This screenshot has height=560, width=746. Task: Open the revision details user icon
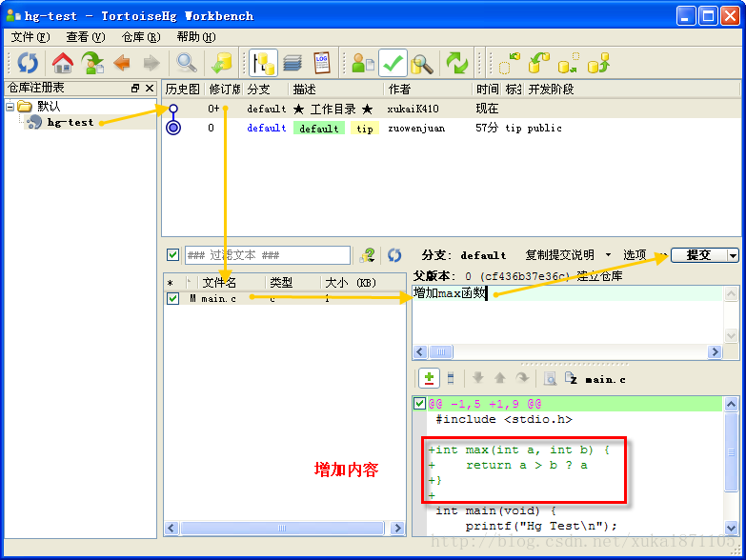pos(363,62)
